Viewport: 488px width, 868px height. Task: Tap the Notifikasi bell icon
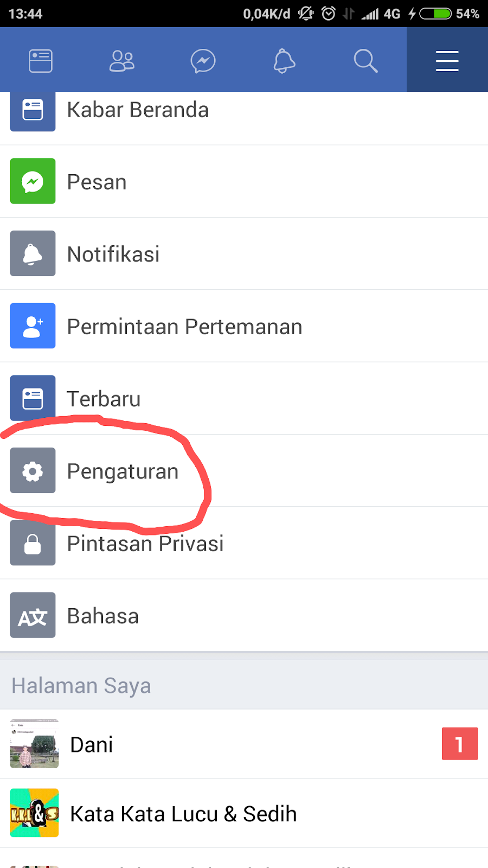[x=33, y=253]
